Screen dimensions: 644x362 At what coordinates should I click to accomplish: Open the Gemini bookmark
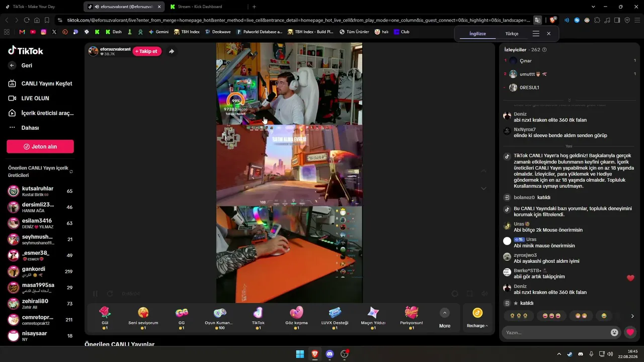[158, 32]
